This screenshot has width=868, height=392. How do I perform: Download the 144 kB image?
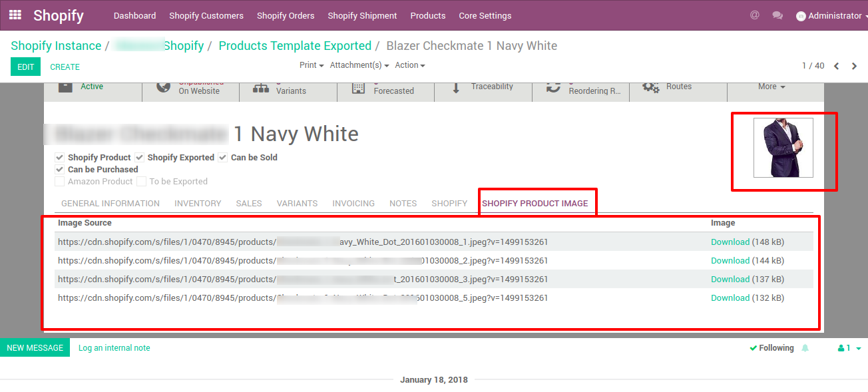730,261
